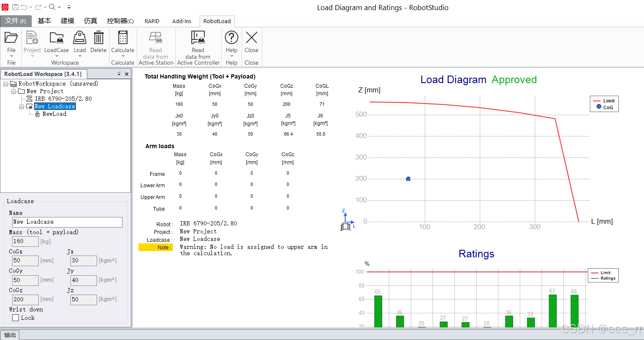Click Read data from Active Controller icon

[x=198, y=37]
